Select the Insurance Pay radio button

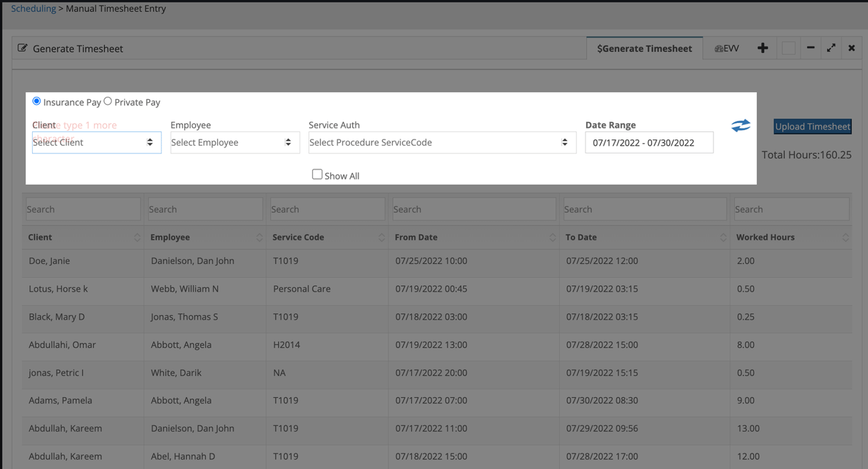click(36, 101)
